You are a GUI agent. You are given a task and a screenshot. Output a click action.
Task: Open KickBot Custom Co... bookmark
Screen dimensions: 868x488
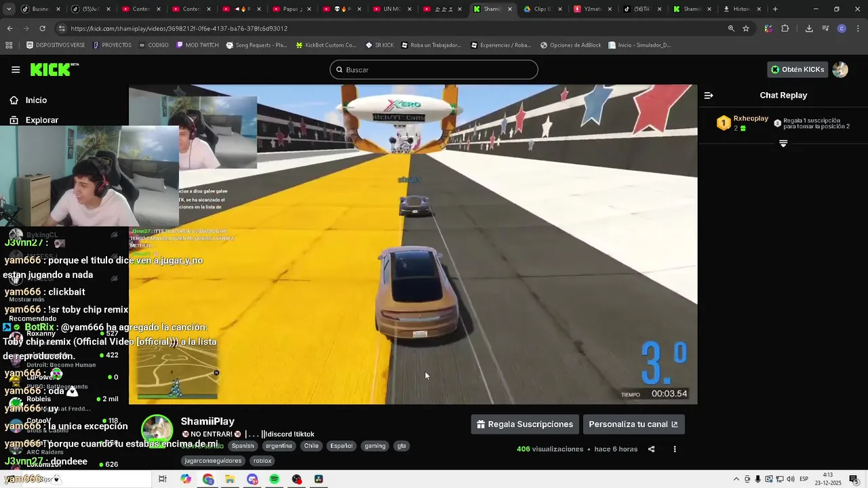click(326, 45)
